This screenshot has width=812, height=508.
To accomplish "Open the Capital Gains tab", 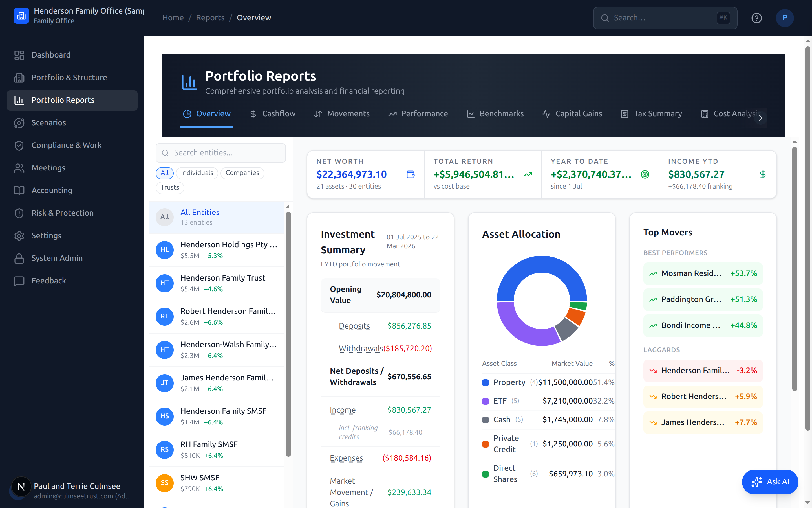I will coord(572,114).
